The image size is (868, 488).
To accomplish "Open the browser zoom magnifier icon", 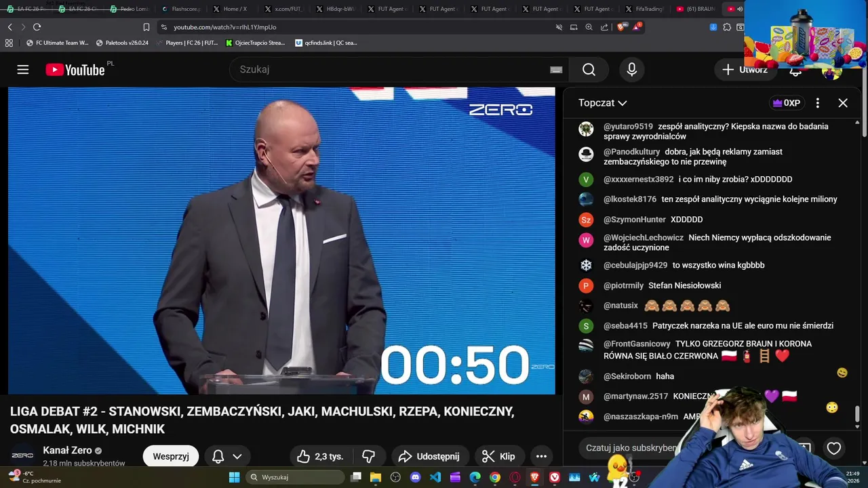I will click(x=589, y=27).
